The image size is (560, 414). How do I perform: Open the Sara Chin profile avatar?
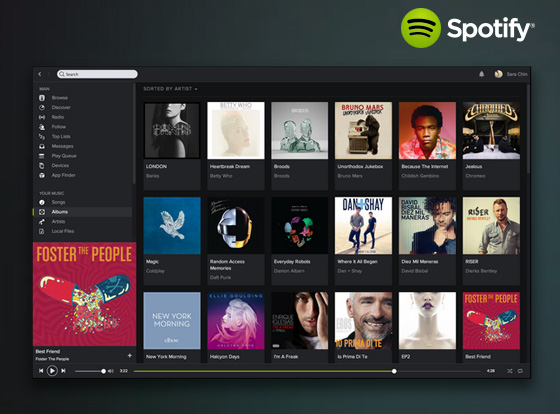tap(498, 74)
